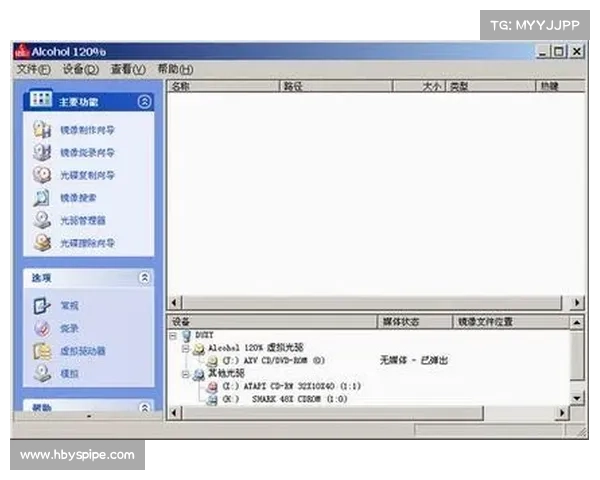The height and width of the screenshot is (480, 600).
Task: Open the 光驱管理器 drive manager icon
Action: (x=42, y=220)
